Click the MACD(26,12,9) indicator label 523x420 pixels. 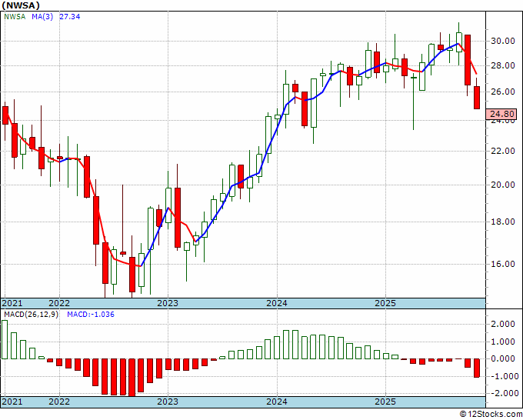31,315
